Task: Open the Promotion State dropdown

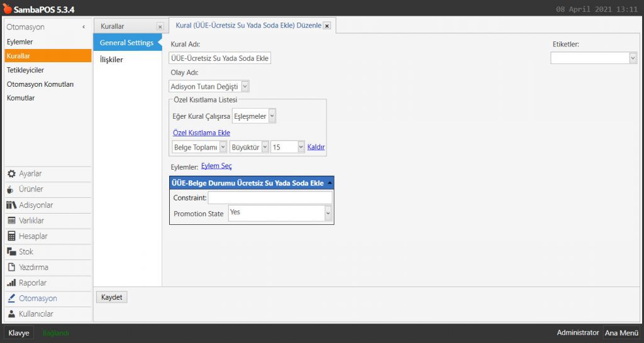Action: pos(328,214)
